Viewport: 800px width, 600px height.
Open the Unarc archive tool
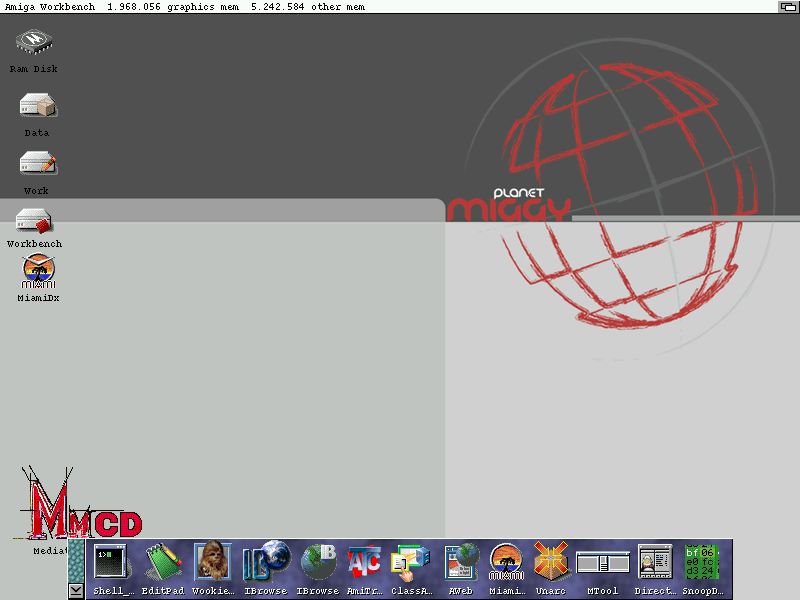[x=551, y=561]
